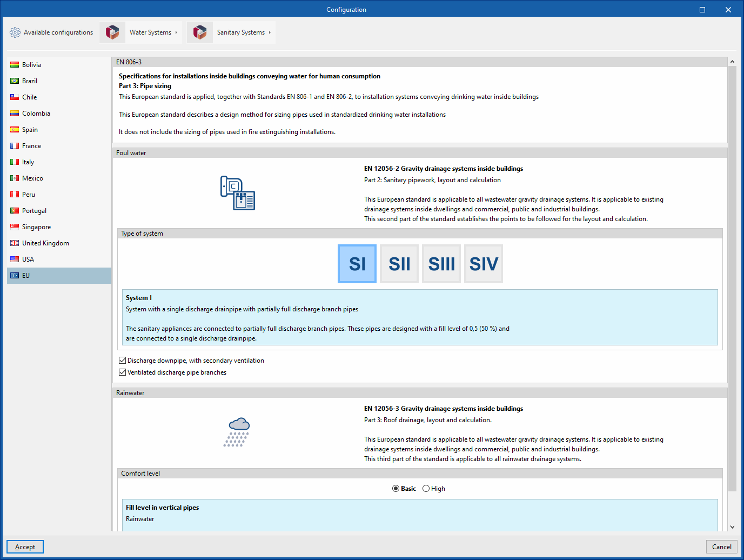This screenshot has width=744, height=560.
Task: Toggle Discharge downpipe with secondary ventilation
Action: (123, 361)
